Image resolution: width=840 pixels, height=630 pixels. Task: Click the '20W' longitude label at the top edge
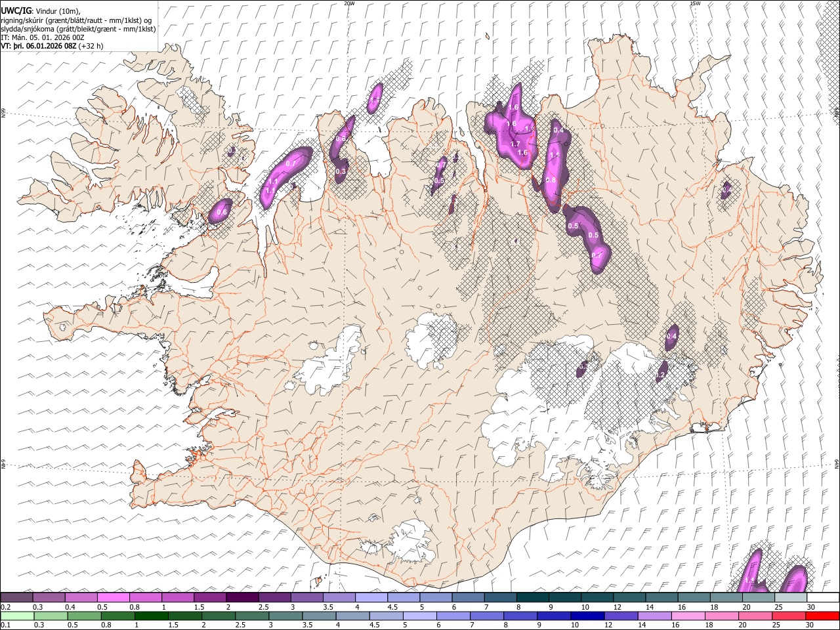(350, 3)
